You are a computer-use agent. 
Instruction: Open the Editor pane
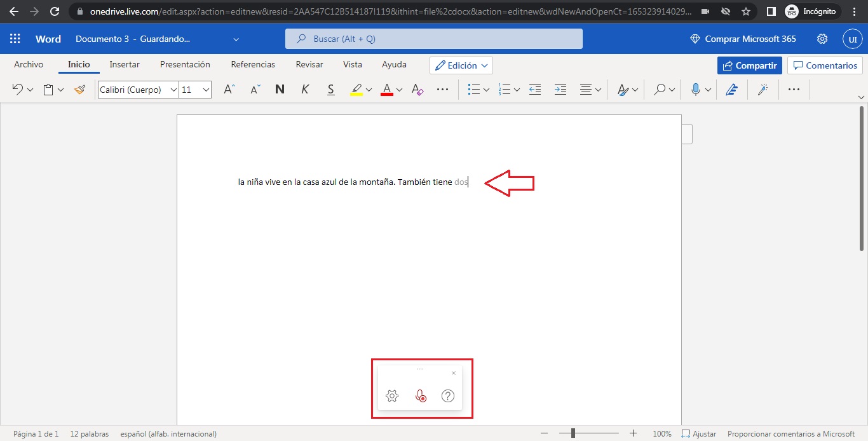pyautogui.click(x=732, y=89)
